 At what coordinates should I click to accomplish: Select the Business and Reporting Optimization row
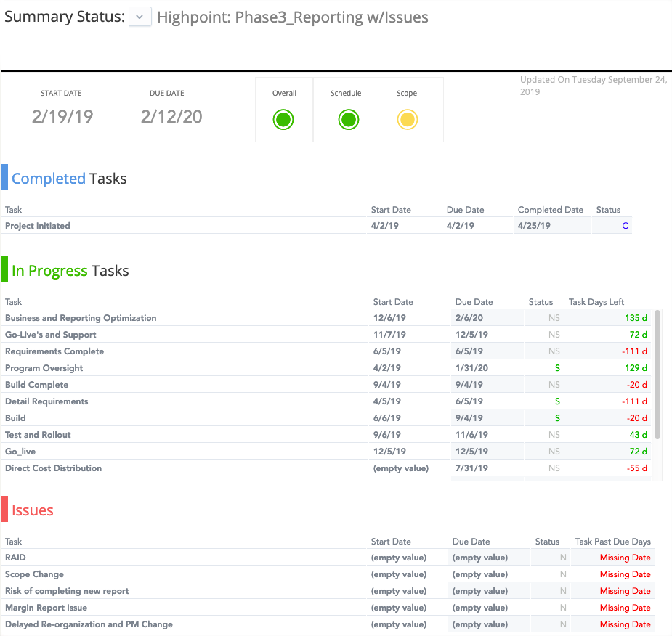(81, 317)
